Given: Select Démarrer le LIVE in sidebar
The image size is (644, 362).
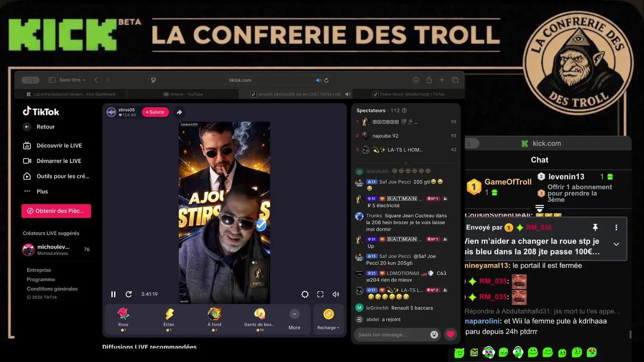Looking at the screenshot, I should tap(52, 161).
